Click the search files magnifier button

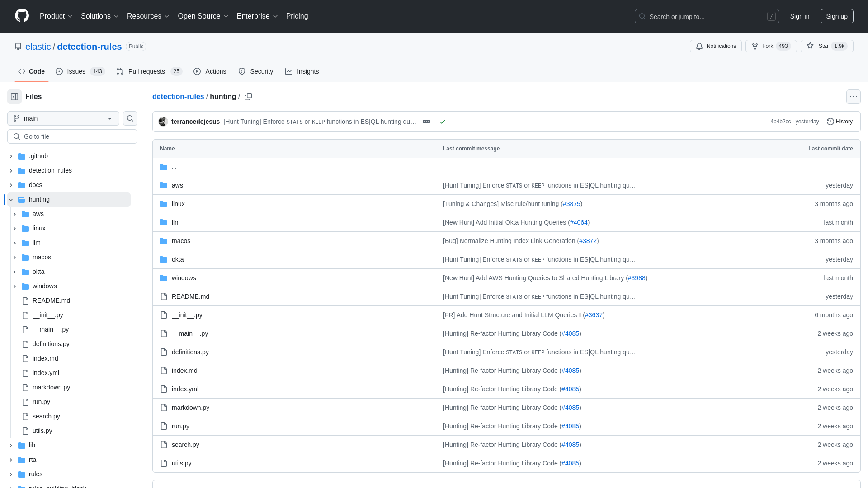130,118
